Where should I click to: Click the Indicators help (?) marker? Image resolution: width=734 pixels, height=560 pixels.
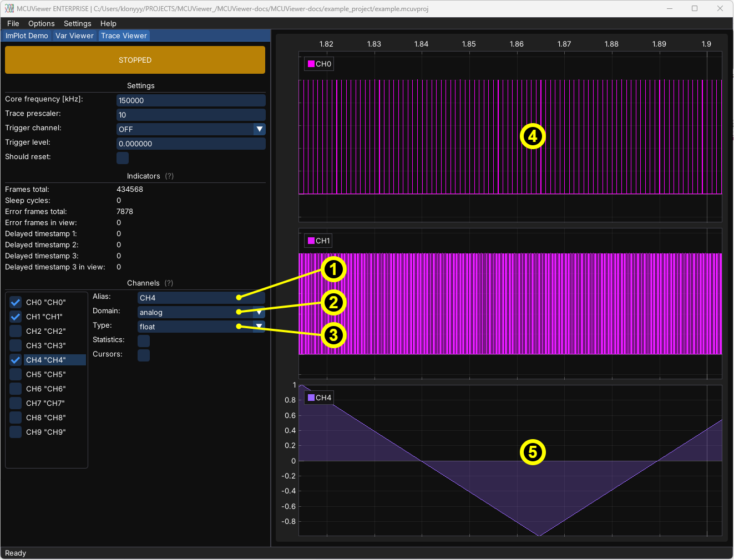coord(169,176)
